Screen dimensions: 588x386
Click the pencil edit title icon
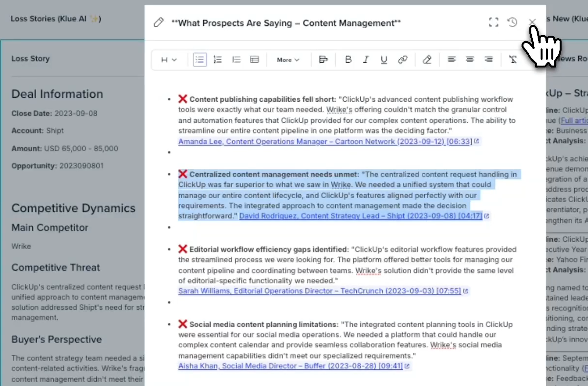coord(158,23)
